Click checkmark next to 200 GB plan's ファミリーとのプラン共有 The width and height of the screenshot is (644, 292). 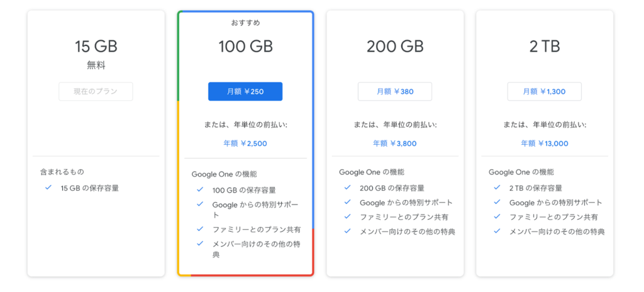click(x=347, y=216)
